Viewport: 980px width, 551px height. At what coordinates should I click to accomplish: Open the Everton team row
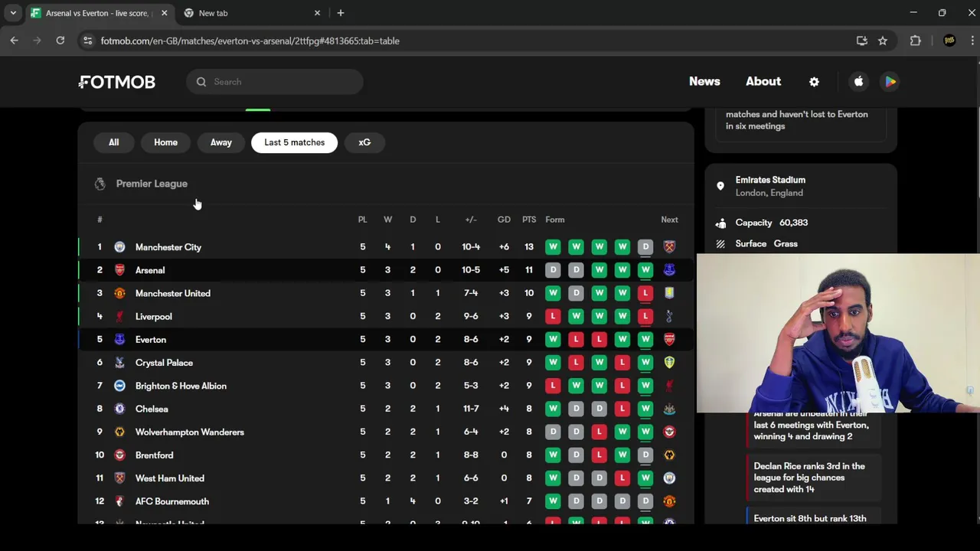click(x=386, y=339)
